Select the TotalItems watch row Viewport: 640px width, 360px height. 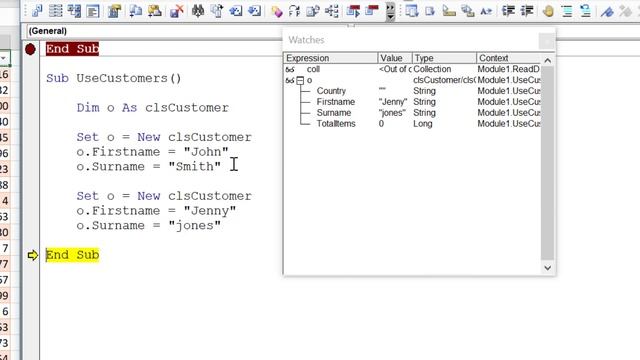tap(412, 124)
